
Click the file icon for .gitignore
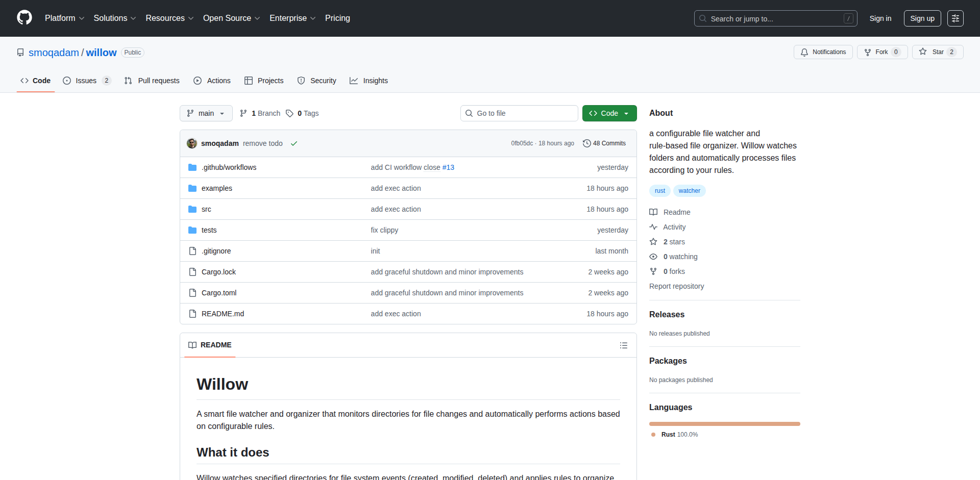(192, 251)
